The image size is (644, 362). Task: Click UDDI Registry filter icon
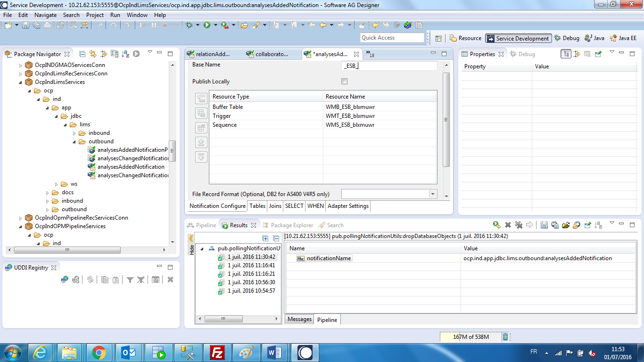(130, 280)
